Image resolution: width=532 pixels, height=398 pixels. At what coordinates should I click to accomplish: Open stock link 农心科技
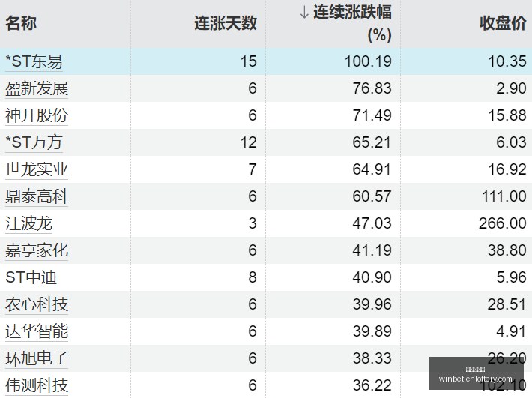pyautogui.click(x=37, y=304)
